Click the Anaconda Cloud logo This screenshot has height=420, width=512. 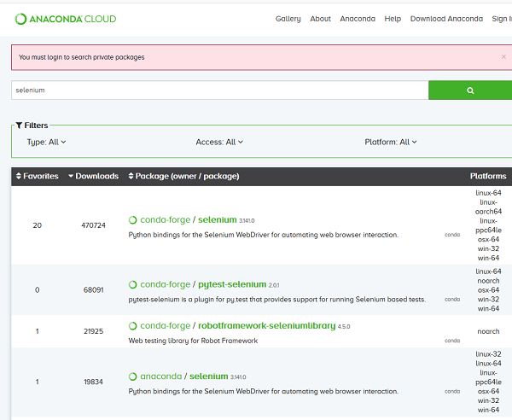(x=66, y=19)
